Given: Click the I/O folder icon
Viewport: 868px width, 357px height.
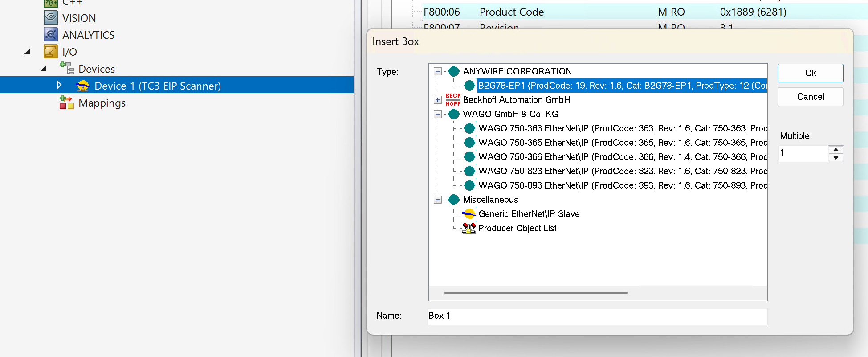Looking at the screenshot, I should 51,52.
